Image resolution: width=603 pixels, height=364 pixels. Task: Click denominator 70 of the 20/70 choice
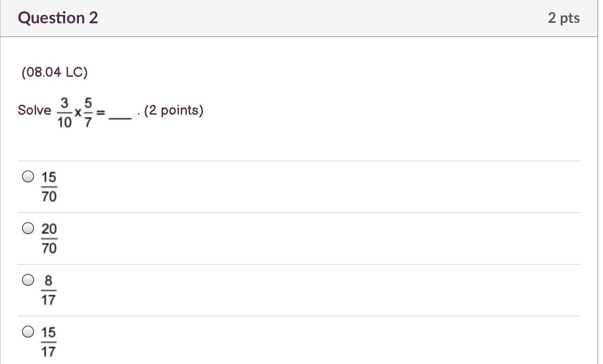tap(49, 248)
